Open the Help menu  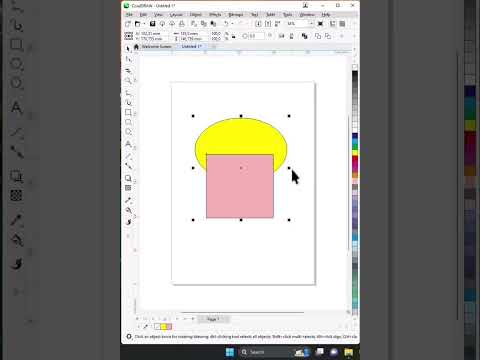point(326,15)
